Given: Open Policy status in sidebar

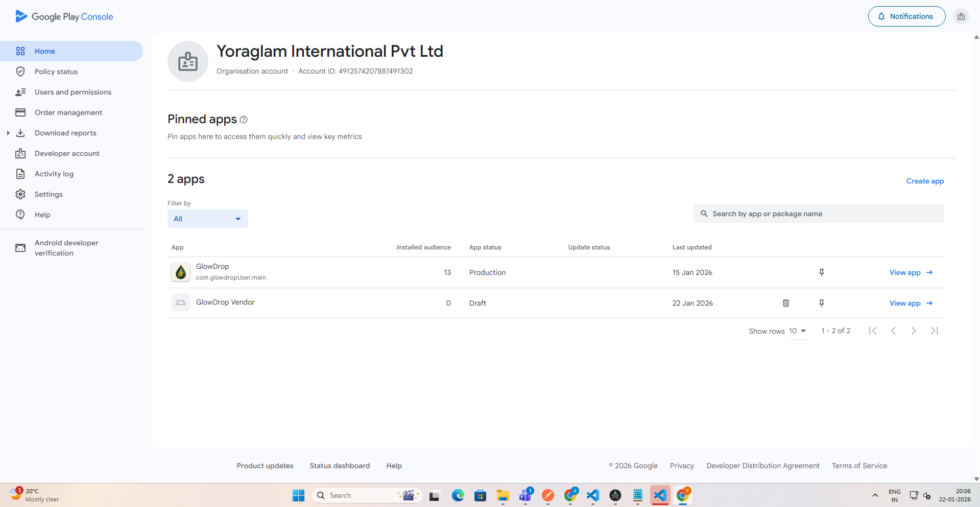Looking at the screenshot, I should pos(56,72).
